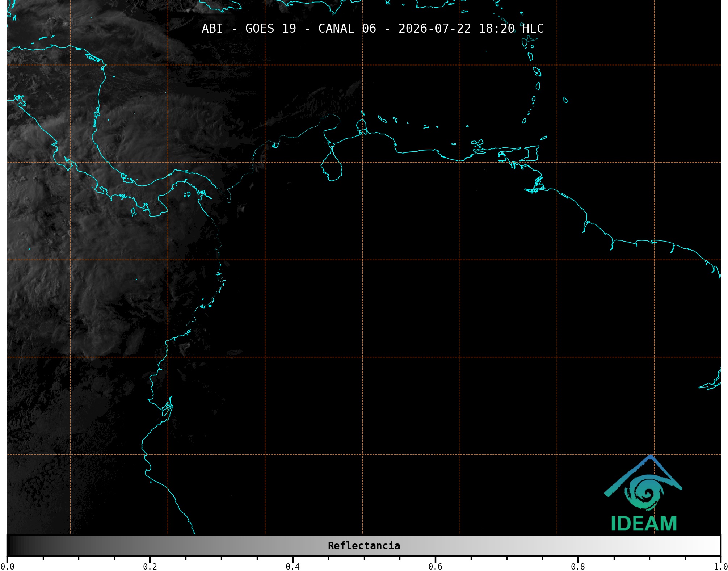The image size is (728, 571).
Task: Click the 0.6 colorbar tick label
Action: point(435,566)
